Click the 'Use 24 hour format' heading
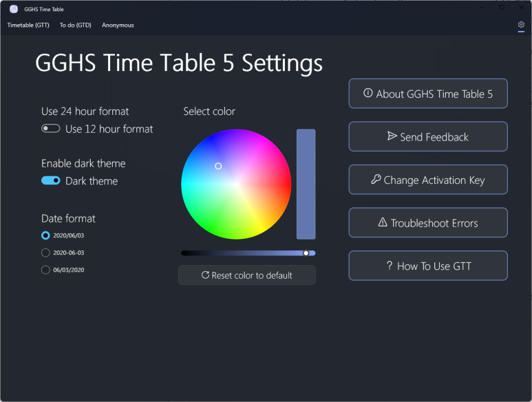The image size is (532, 402). pos(85,112)
